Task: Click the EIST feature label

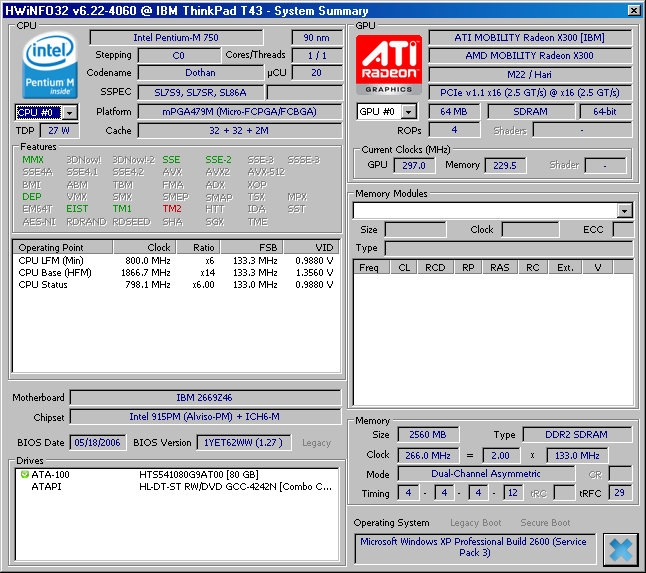Action: point(77,209)
